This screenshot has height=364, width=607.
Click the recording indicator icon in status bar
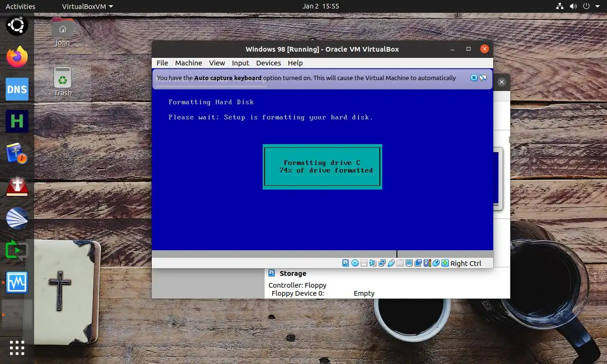point(418,263)
